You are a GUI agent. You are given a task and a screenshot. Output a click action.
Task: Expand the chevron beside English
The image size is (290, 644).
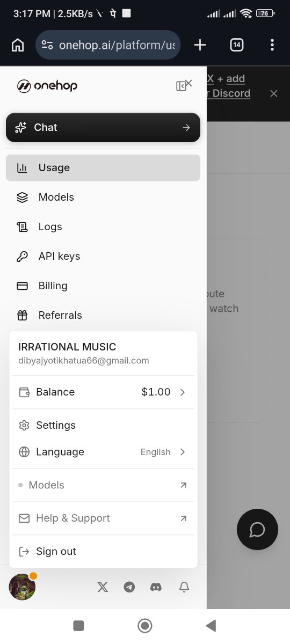[183, 452]
